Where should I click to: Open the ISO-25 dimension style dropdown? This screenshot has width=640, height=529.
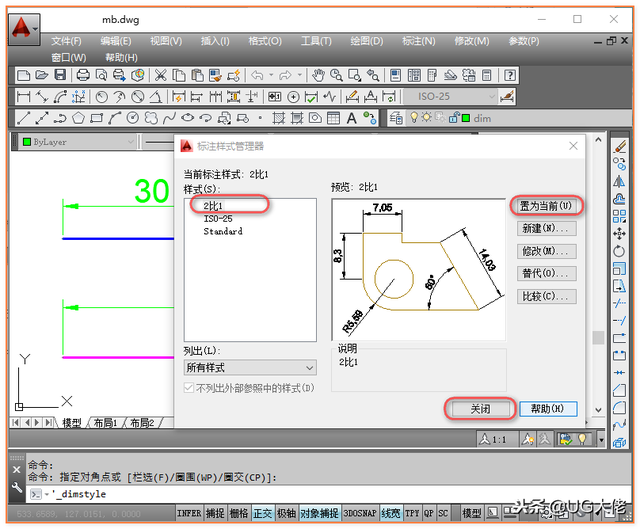(450, 97)
